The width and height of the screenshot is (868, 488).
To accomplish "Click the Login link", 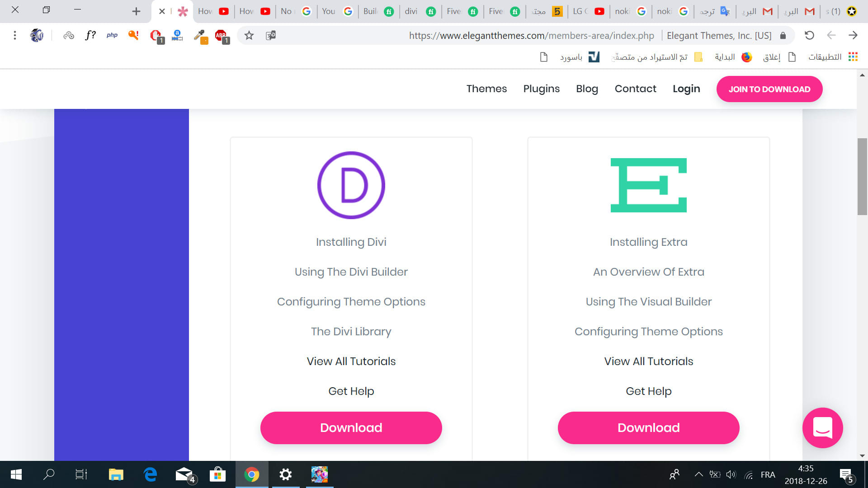I will click(686, 89).
